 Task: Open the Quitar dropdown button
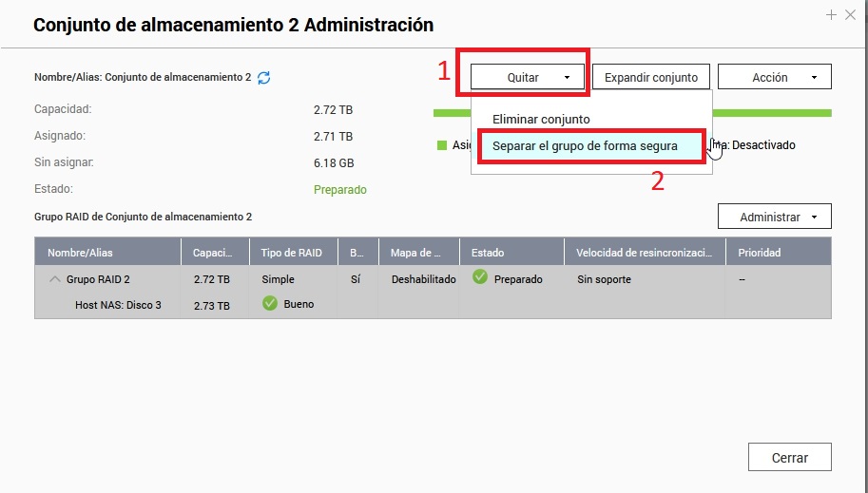[530, 77]
